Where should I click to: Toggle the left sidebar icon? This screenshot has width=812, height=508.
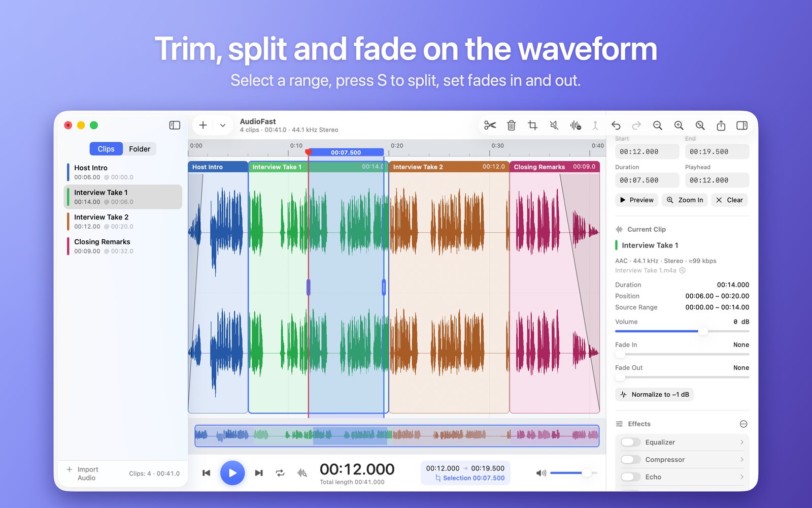point(175,125)
